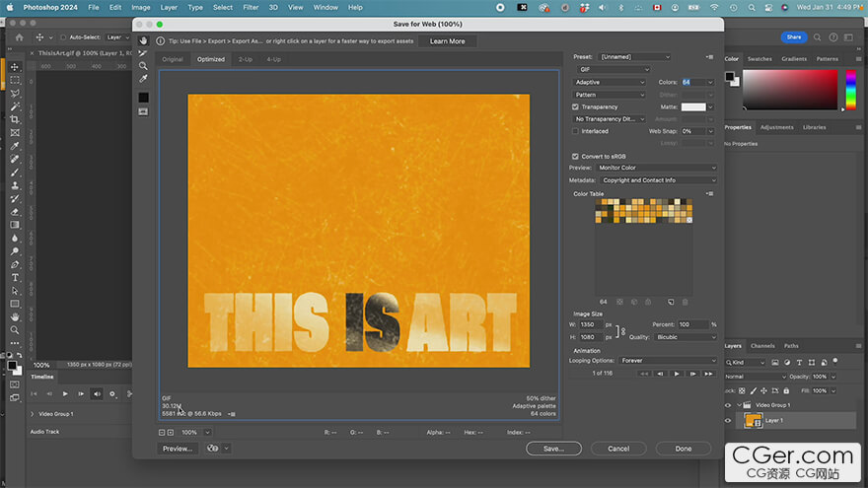The image size is (868, 488).
Task: Open the Looping Options Forever dropdown
Action: (x=668, y=360)
